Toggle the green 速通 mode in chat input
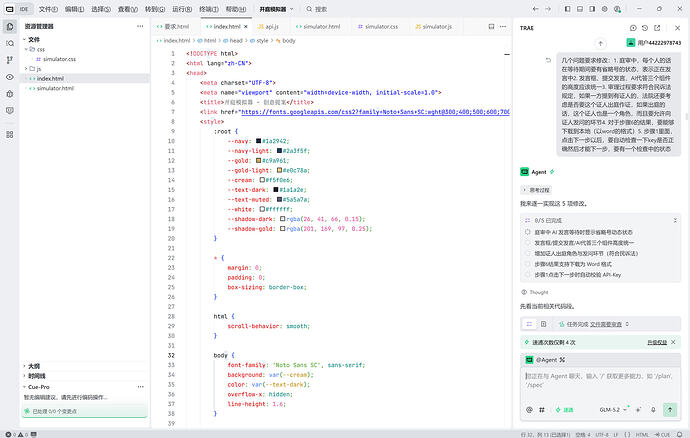The width and height of the screenshot is (690, 438). (564, 410)
